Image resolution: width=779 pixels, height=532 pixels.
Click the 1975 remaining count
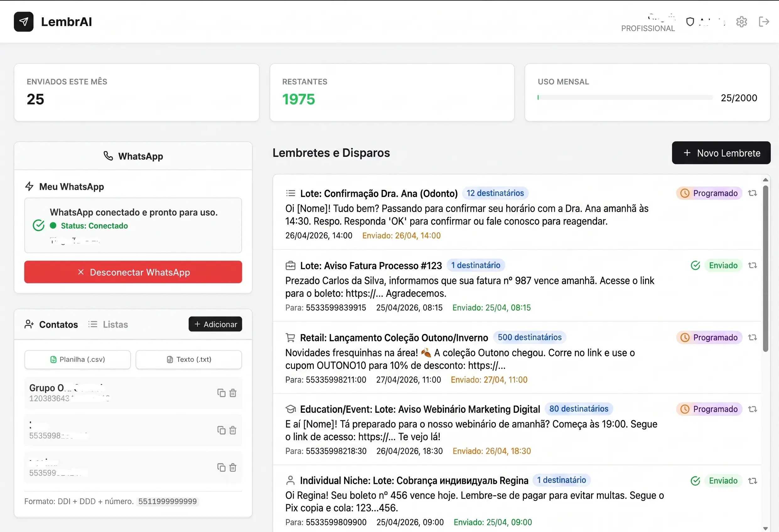click(x=298, y=99)
